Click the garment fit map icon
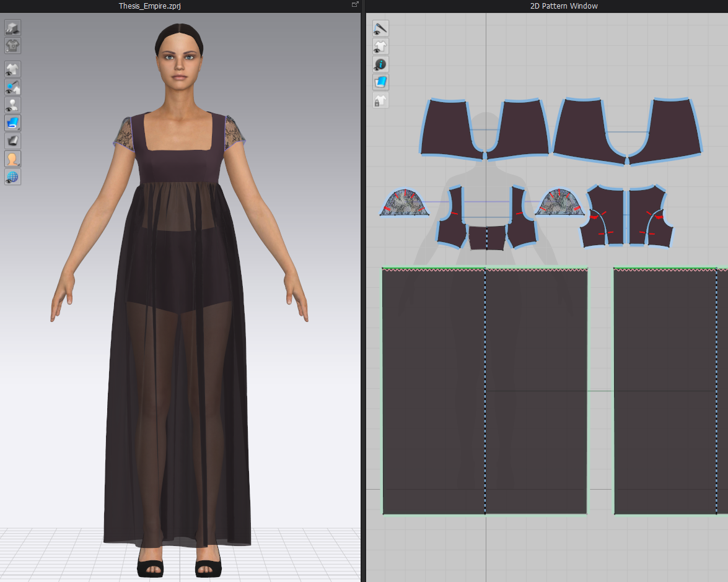728x582 pixels. tap(12, 45)
